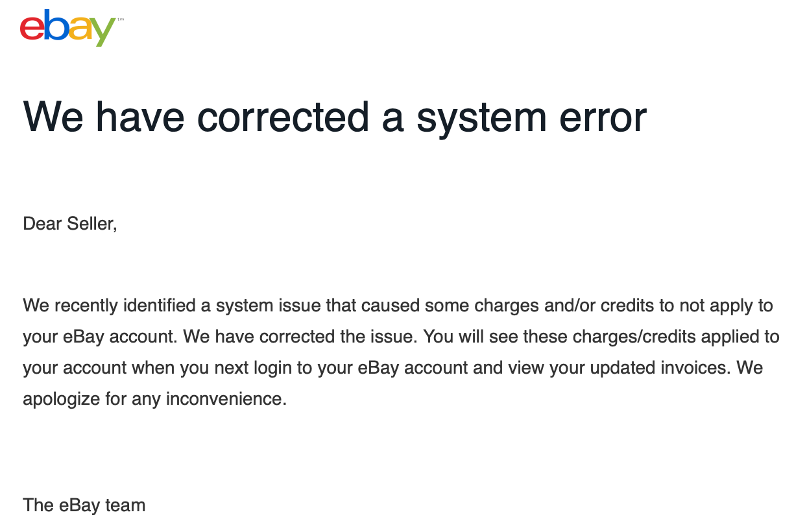Select the 'We have corrected a system error' heading

coord(335,116)
